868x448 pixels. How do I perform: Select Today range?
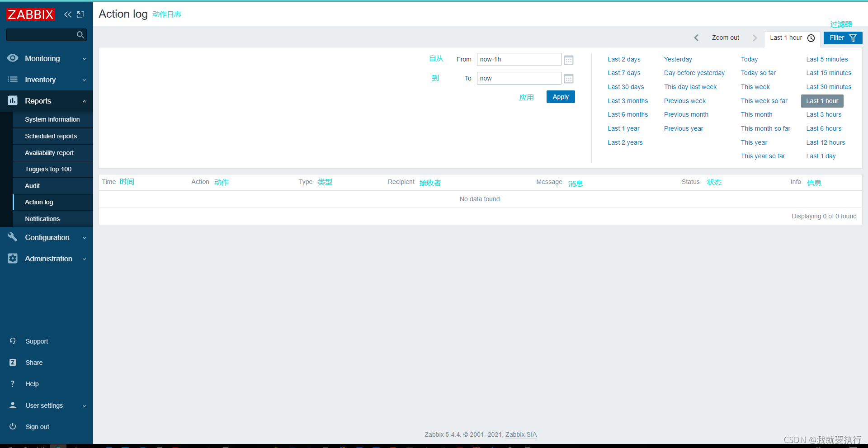(749, 59)
